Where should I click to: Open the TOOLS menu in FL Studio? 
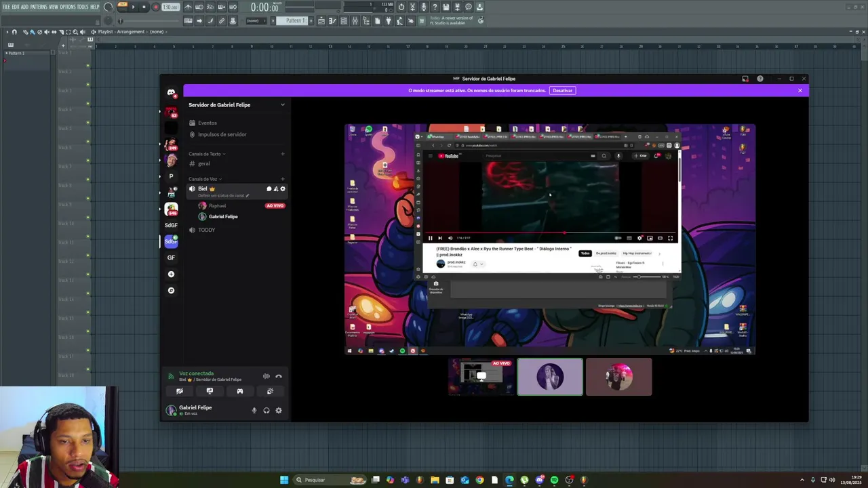pos(83,7)
